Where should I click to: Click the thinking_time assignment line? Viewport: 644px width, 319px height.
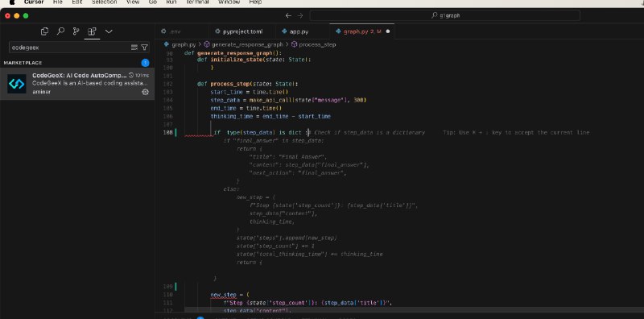[270, 116]
